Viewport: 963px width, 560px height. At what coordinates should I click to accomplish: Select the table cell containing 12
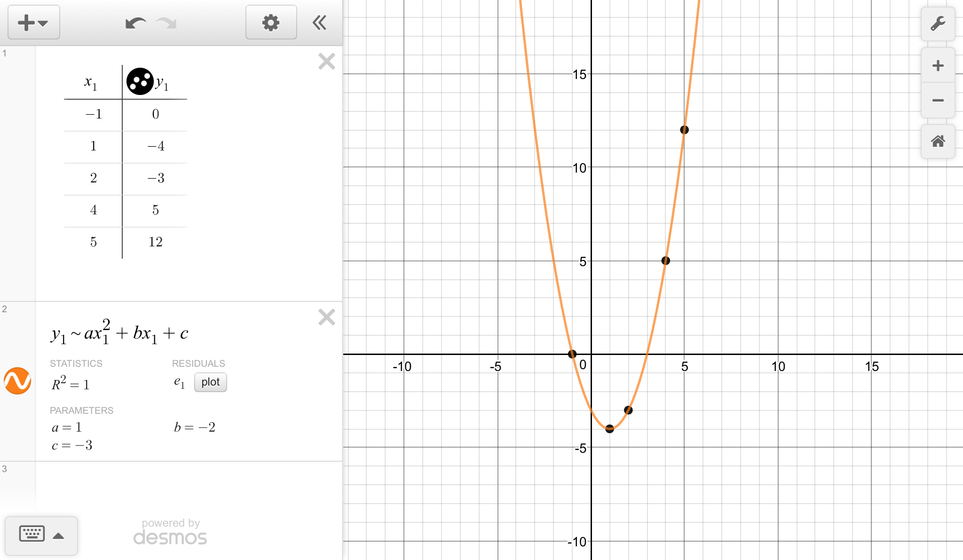[x=155, y=242]
